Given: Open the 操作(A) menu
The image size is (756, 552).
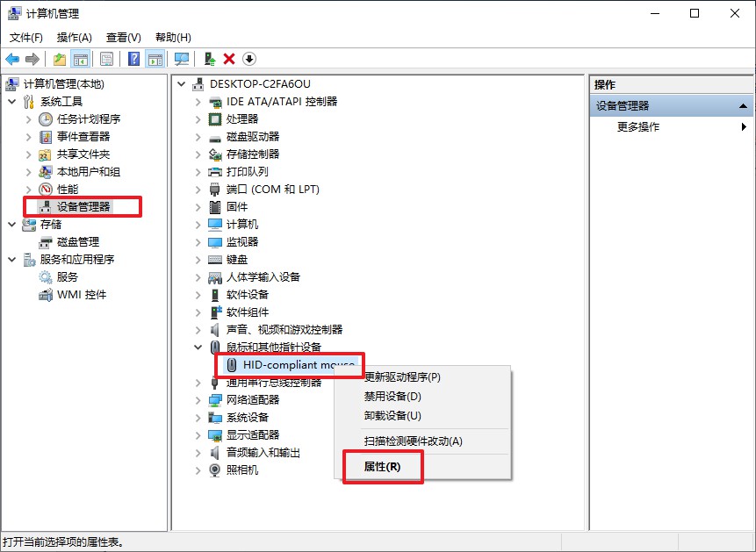Looking at the screenshot, I should 75,37.
